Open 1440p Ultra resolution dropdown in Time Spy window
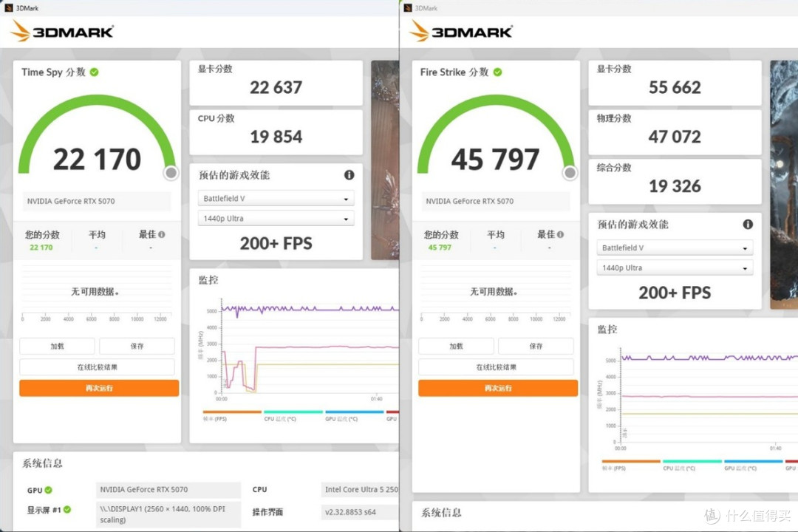 (x=276, y=219)
